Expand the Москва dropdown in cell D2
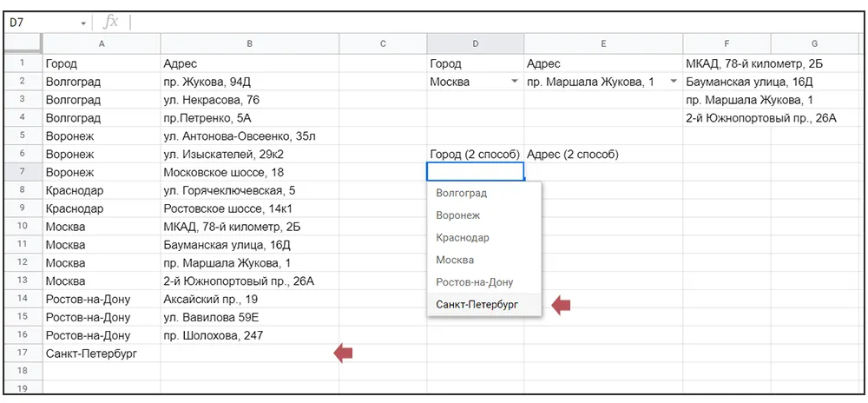The height and width of the screenshot is (403, 868). (515, 82)
